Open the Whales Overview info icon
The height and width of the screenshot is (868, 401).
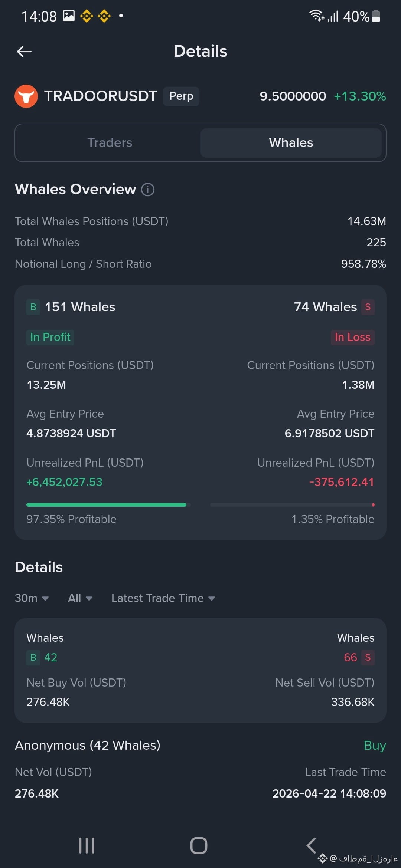click(x=148, y=190)
